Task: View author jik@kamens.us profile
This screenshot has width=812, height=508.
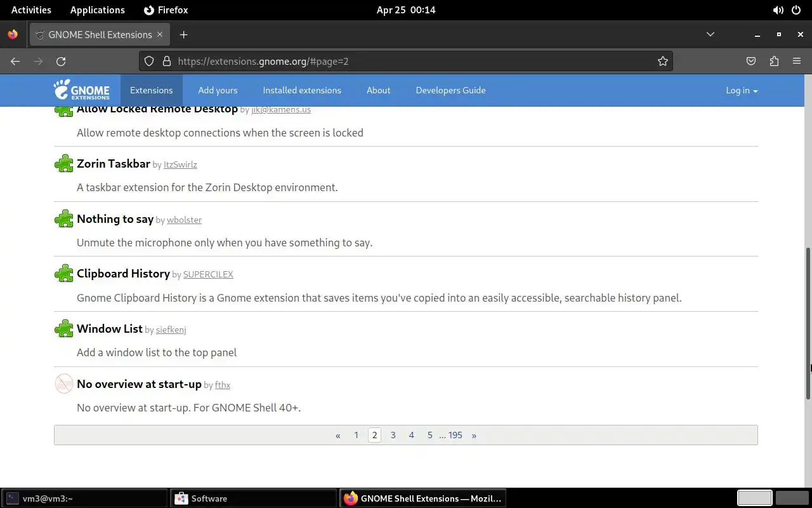Action: click(x=281, y=109)
